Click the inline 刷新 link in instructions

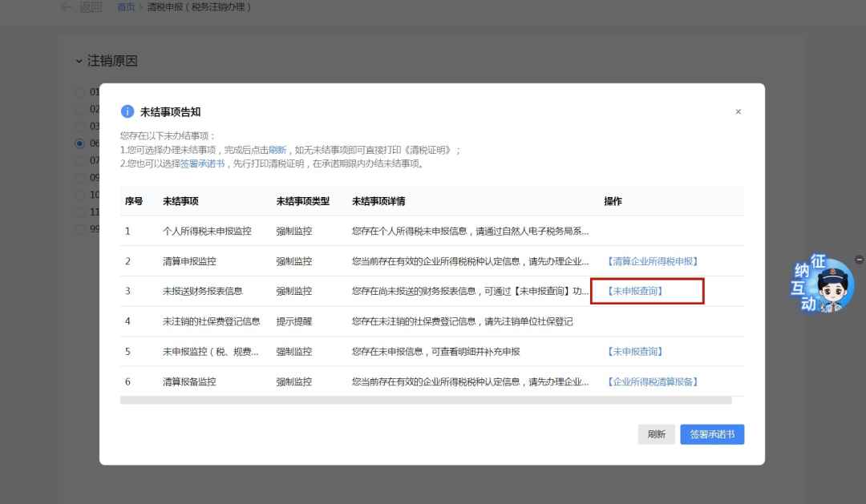276,150
